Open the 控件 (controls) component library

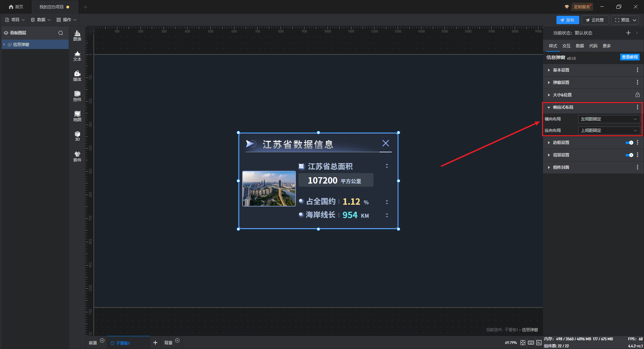pyautogui.click(x=77, y=96)
